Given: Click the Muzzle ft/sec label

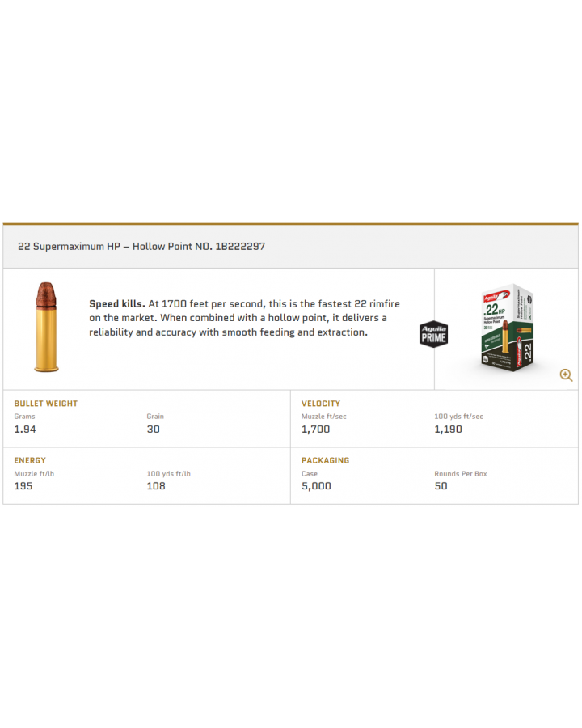Looking at the screenshot, I should coord(324,417).
